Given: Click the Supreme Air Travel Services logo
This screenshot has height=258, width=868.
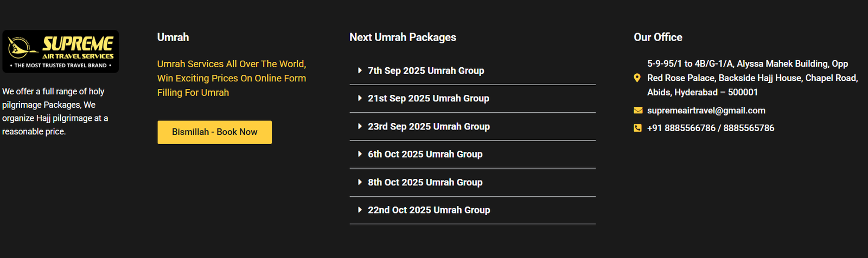Looking at the screenshot, I should click(60, 51).
